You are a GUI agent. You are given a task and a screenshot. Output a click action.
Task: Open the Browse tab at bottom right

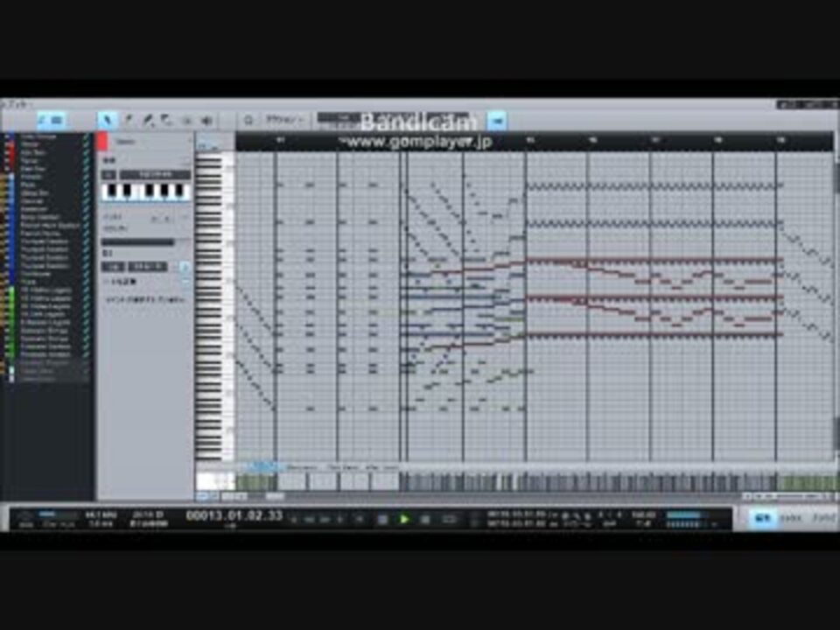tap(824, 518)
